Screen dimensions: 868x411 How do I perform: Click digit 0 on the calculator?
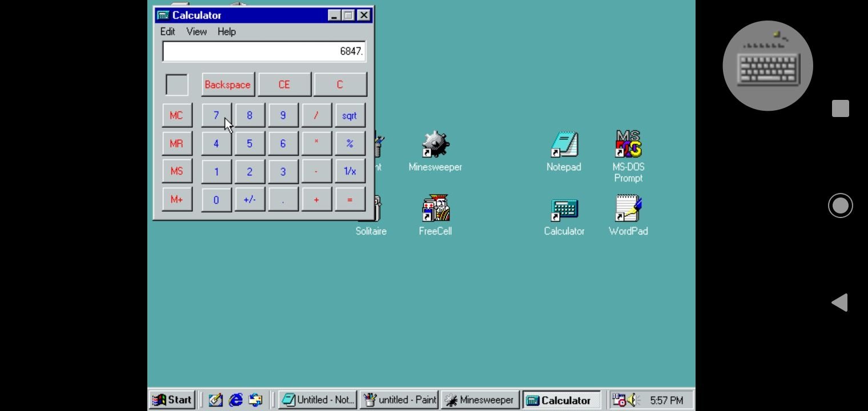coord(216,199)
